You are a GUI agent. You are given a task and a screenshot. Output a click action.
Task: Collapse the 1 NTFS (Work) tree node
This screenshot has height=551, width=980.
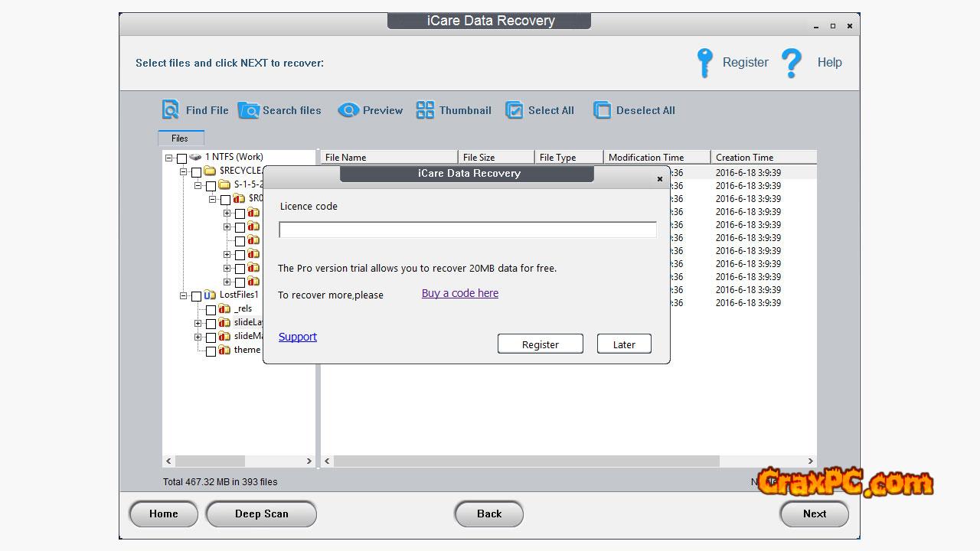[168, 158]
